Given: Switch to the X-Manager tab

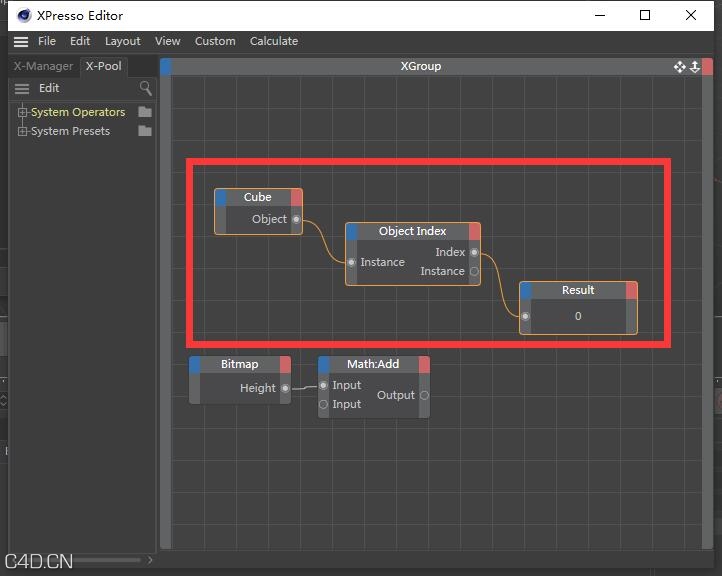Looking at the screenshot, I should point(43,66).
